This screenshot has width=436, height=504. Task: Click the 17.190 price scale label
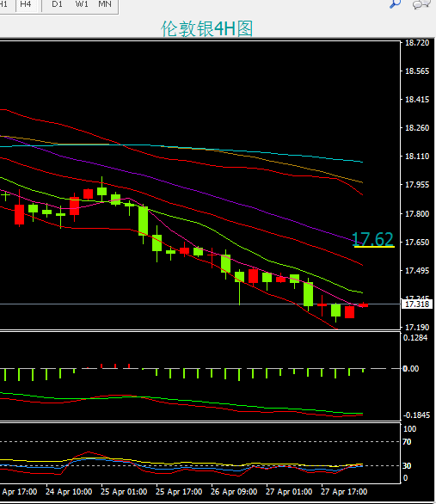coord(417,327)
